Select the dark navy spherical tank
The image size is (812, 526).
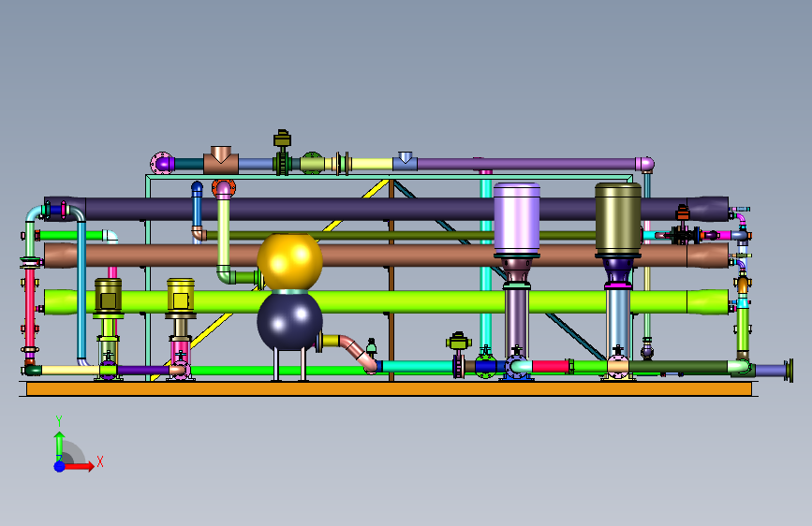click(x=290, y=322)
